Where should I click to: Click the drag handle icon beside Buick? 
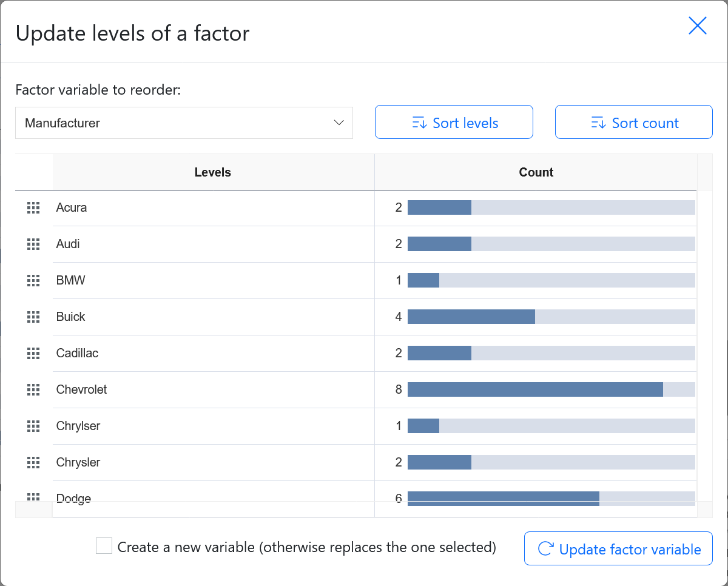33,317
